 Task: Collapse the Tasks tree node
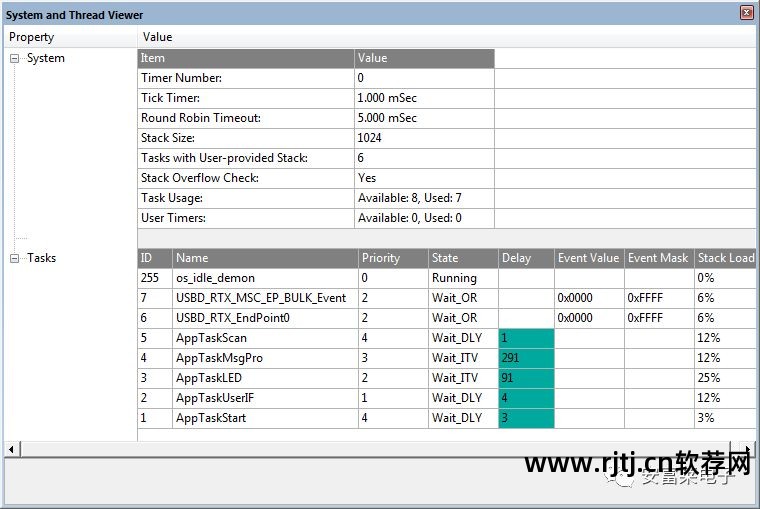click(15, 258)
